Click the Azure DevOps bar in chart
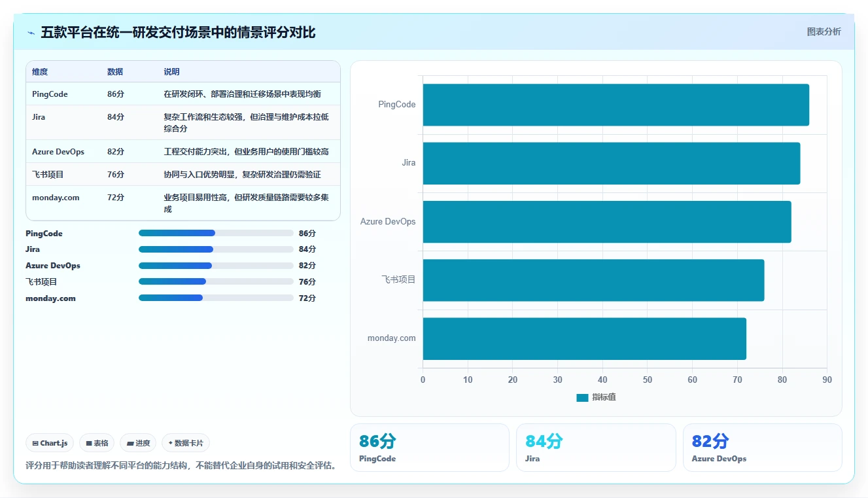The height and width of the screenshot is (498, 868). tap(607, 221)
